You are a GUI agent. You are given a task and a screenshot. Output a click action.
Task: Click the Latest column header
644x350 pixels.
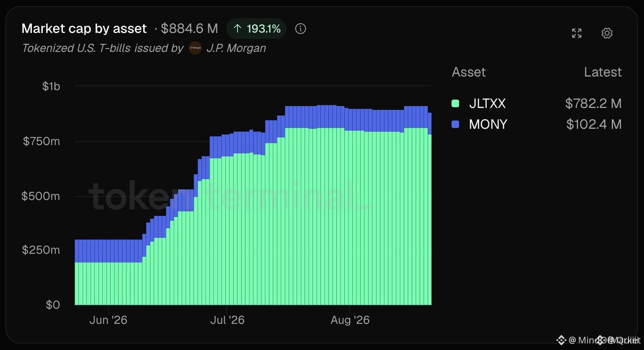click(x=603, y=72)
